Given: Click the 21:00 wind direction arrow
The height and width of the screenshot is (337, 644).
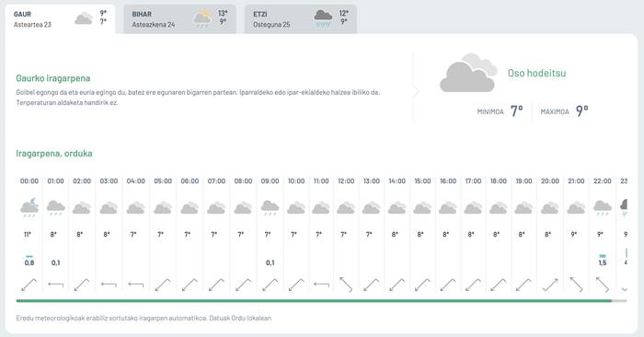Looking at the screenshot, I should tap(576, 285).
